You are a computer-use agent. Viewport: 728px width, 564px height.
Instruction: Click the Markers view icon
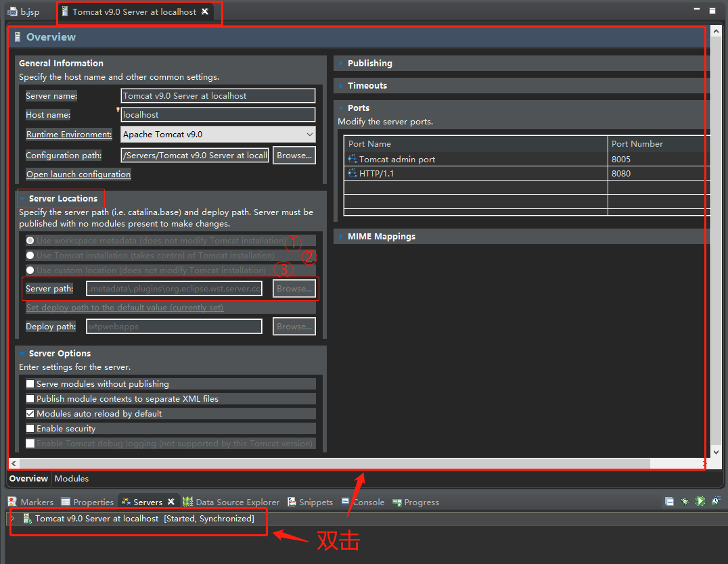pos(13,502)
